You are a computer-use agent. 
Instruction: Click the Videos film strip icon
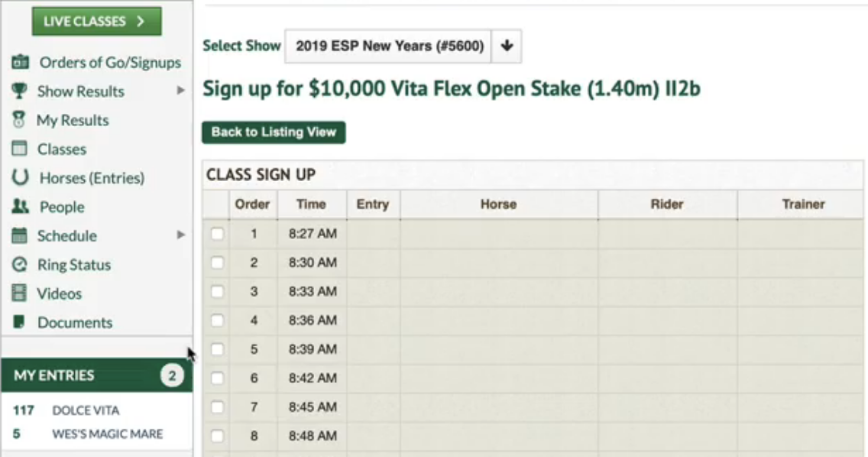coord(19,293)
